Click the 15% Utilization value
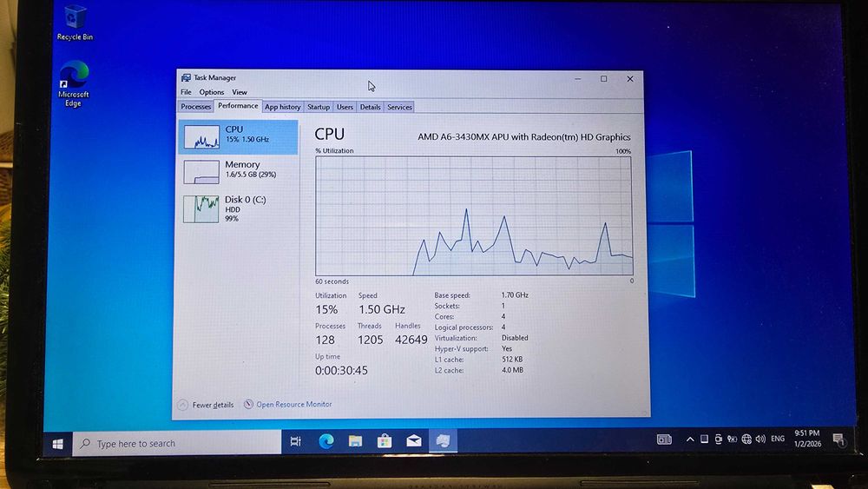The height and width of the screenshot is (489, 868). (326, 309)
